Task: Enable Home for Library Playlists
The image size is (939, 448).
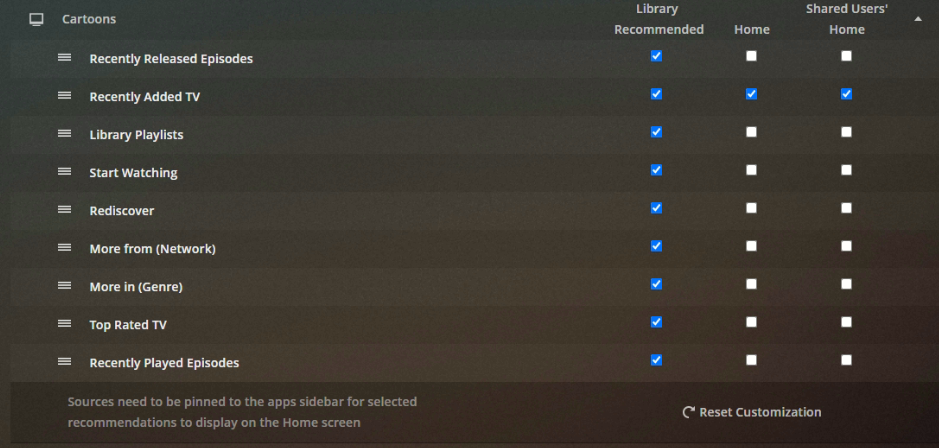Action: (x=751, y=132)
